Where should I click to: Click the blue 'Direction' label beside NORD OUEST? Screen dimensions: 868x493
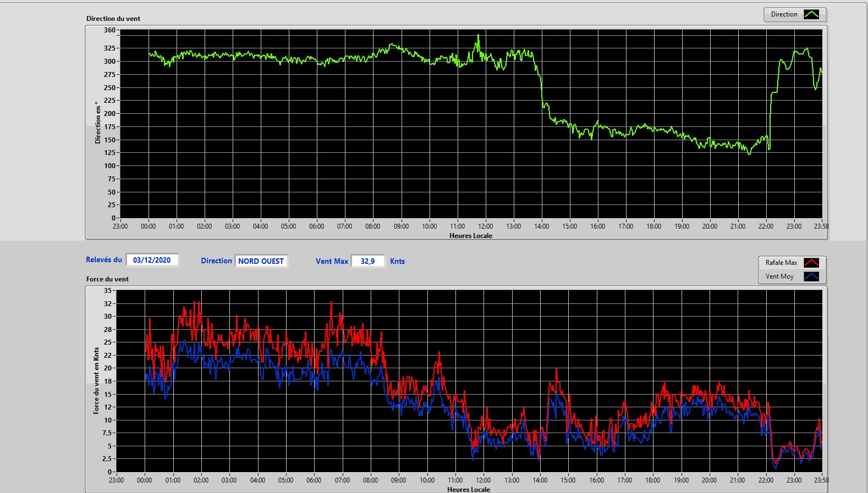coord(216,261)
